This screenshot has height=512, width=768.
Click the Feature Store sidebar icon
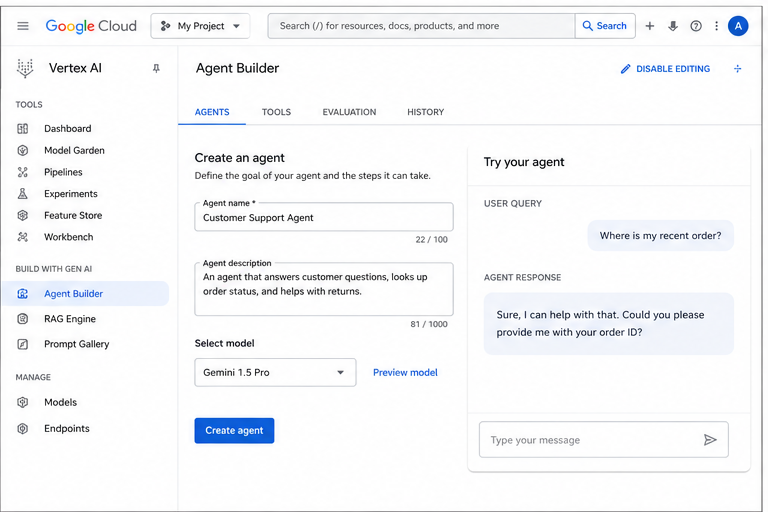point(23,215)
